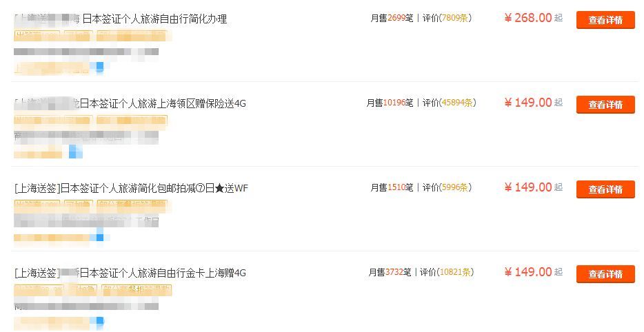The image size is (644, 332).
Task: Click 查看详情 beside the 5996条 reviews listing
Action: click(x=605, y=189)
